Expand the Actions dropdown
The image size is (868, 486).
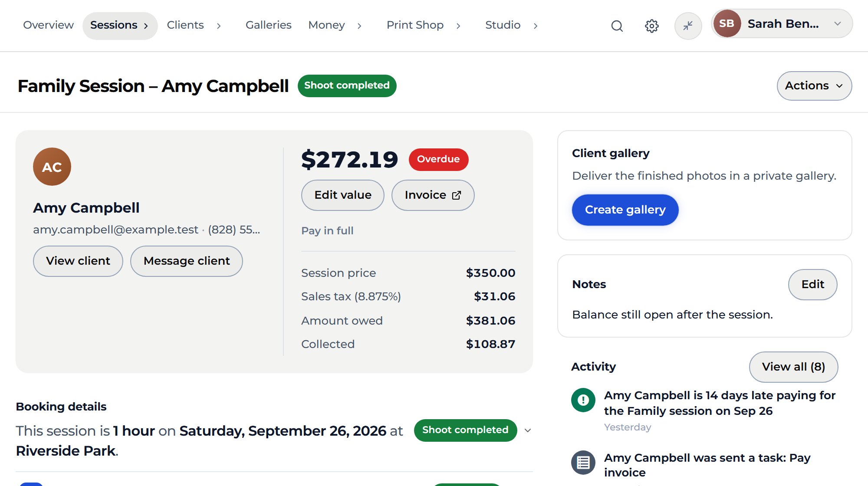click(814, 86)
